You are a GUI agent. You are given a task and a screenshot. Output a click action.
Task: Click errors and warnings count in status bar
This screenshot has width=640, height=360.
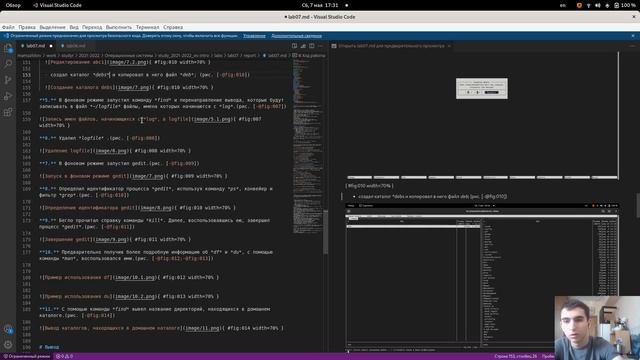64,356
